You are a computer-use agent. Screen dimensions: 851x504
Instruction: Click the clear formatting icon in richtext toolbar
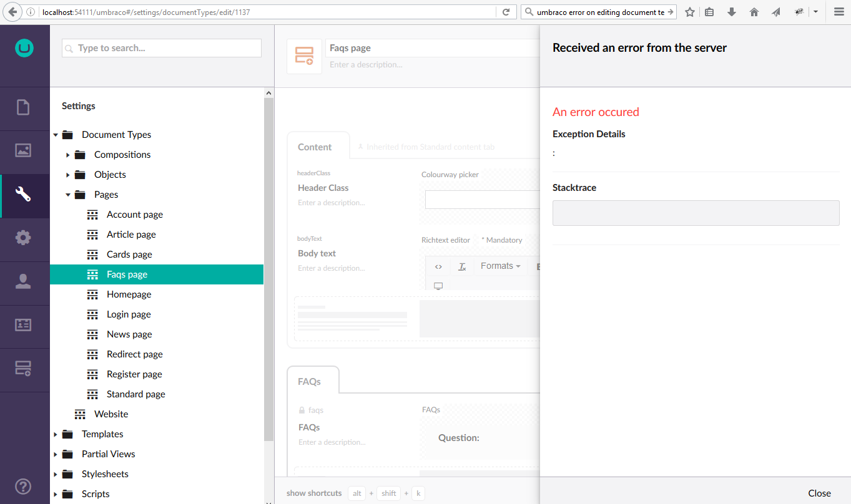point(462,266)
